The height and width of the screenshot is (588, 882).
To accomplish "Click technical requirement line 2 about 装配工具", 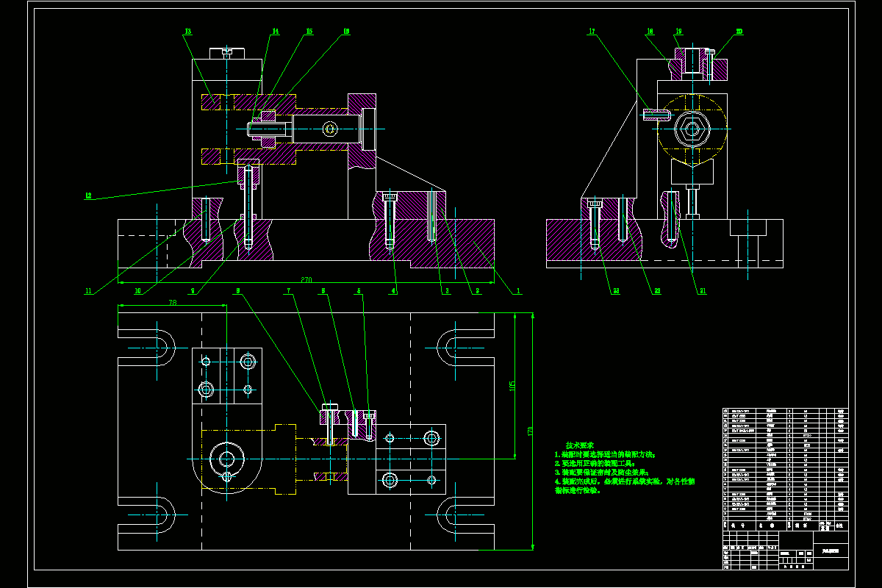I will point(595,464).
